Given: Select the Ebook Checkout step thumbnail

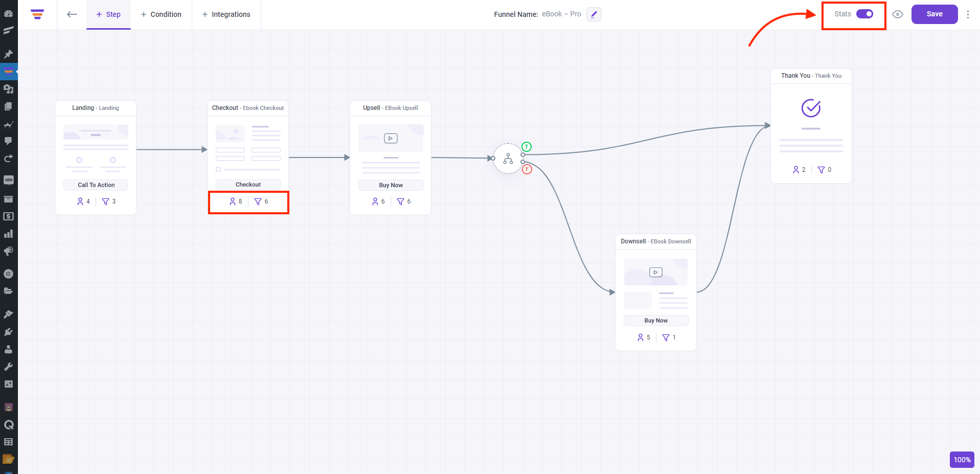Looking at the screenshot, I should tap(248, 148).
